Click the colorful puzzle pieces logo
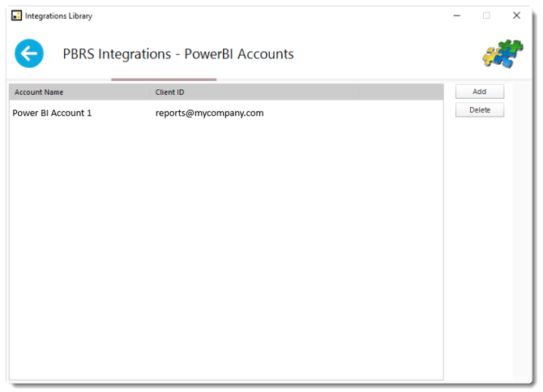The image size is (543, 392). 502,53
